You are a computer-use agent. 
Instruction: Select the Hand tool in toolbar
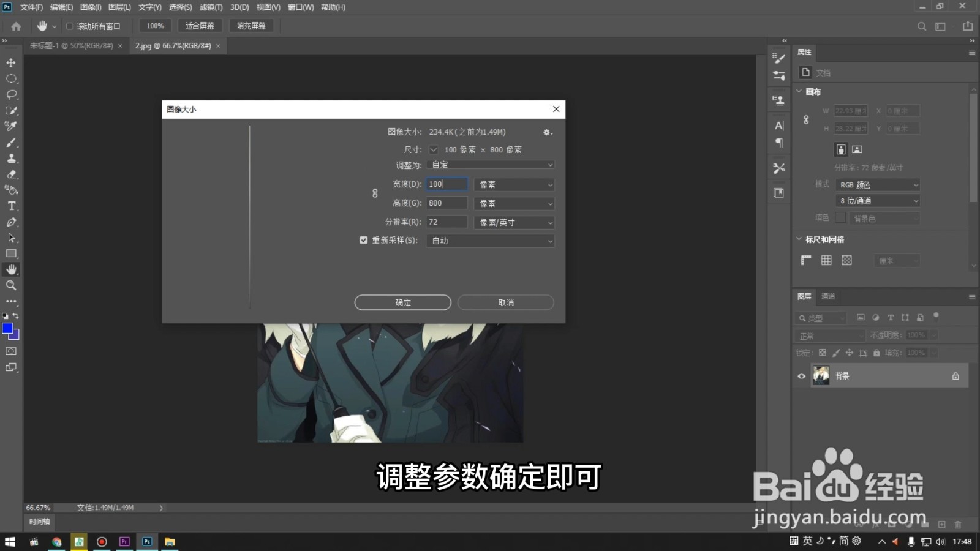click(x=11, y=269)
